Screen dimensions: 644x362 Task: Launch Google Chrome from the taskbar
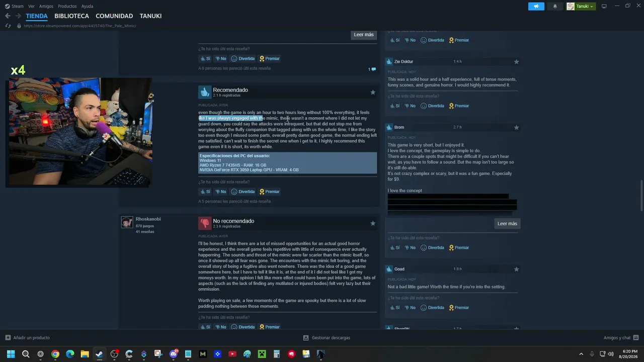55,354
